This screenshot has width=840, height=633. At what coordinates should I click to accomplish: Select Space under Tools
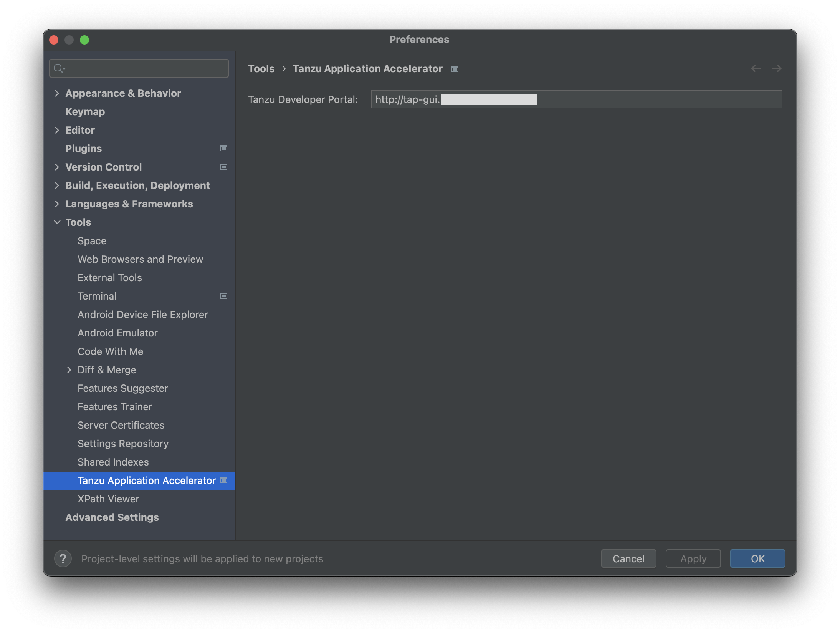(x=92, y=241)
